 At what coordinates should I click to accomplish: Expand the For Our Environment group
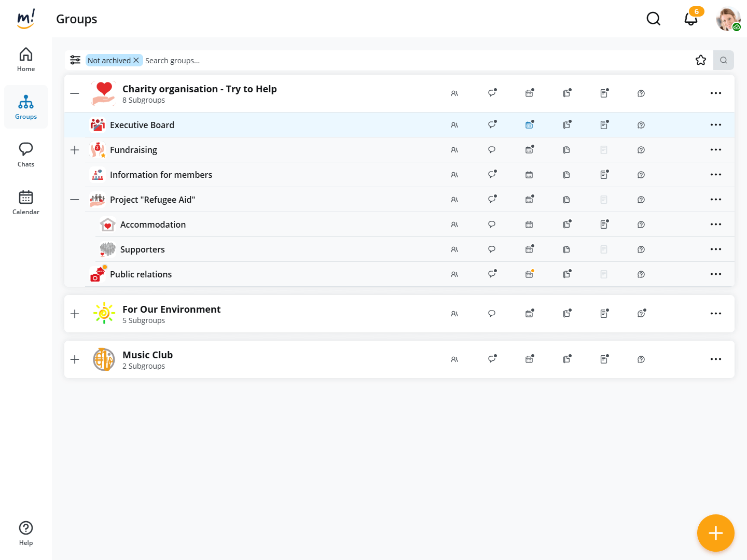(x=75, y=314)
